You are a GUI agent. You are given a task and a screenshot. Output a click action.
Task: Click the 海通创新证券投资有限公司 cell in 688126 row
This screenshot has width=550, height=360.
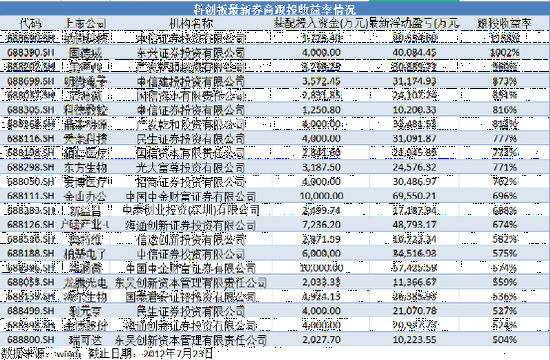[191, 225]
